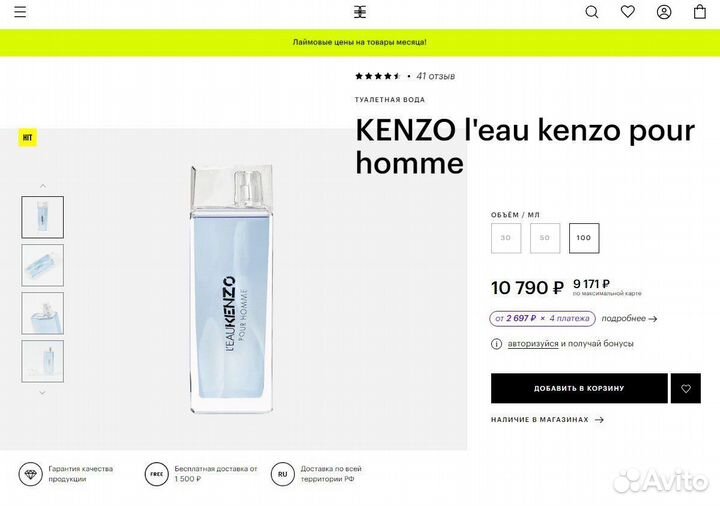720x506 pixels.
Task: Open the 41 отзыв reviews link
Action: (x=435, y=76)
